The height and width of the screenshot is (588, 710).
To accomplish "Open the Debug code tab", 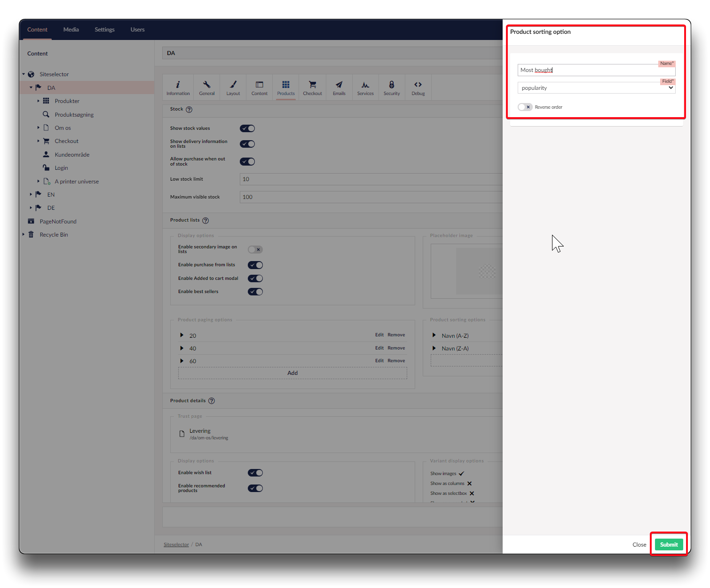I will point(418,87).
